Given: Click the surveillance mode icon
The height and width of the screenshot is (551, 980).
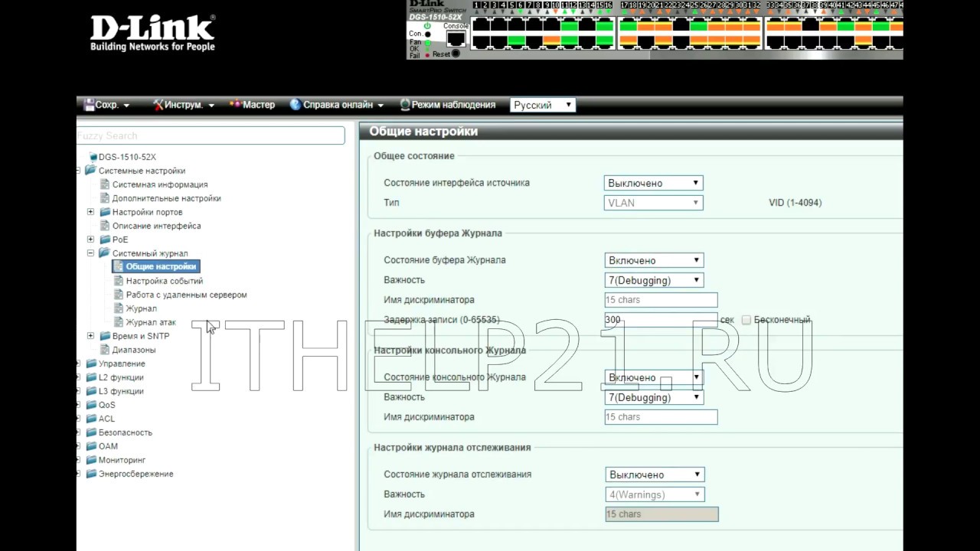Looking at the screenshot, I should pyautogui.click(x=405, y=105).
